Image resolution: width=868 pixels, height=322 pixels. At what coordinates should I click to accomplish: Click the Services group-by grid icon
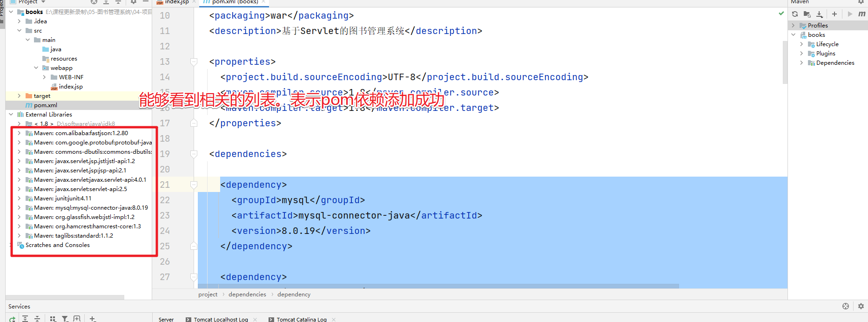pyautogui.click(x=53, y=319)
